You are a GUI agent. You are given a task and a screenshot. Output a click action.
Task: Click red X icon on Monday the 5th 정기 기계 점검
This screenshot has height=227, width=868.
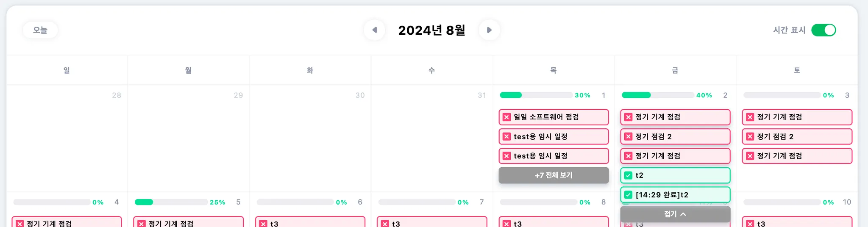point(142,224)
